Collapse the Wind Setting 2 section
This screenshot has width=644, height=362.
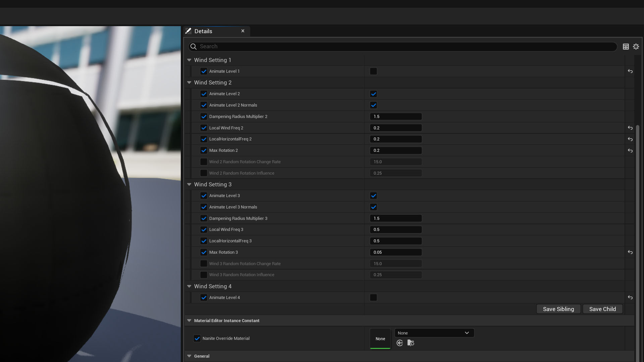189,82
